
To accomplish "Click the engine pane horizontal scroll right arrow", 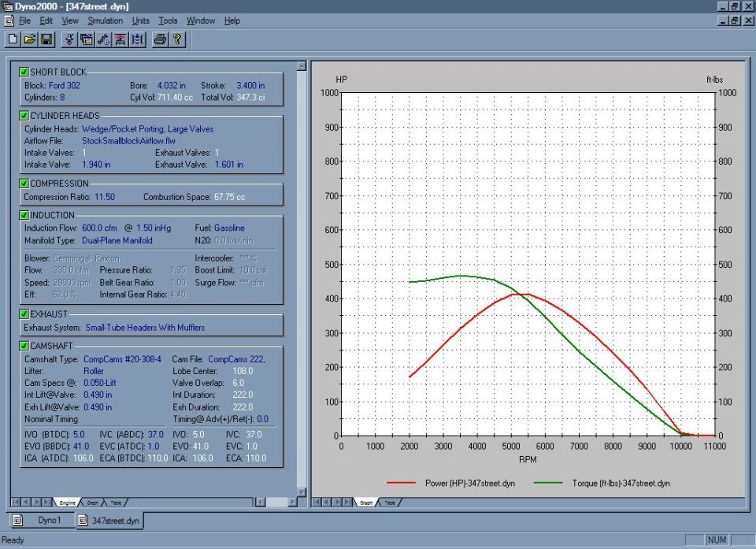I will (293, 503).
